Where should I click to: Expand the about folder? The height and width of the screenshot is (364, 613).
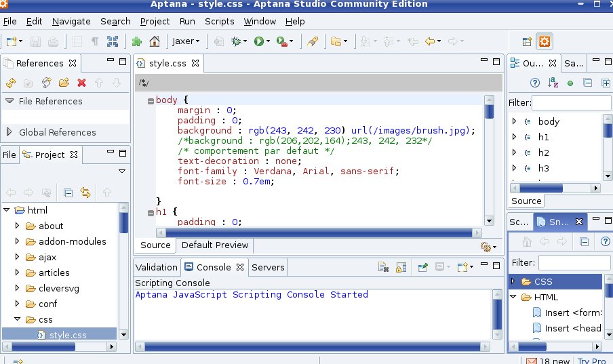tap(17, 226)
